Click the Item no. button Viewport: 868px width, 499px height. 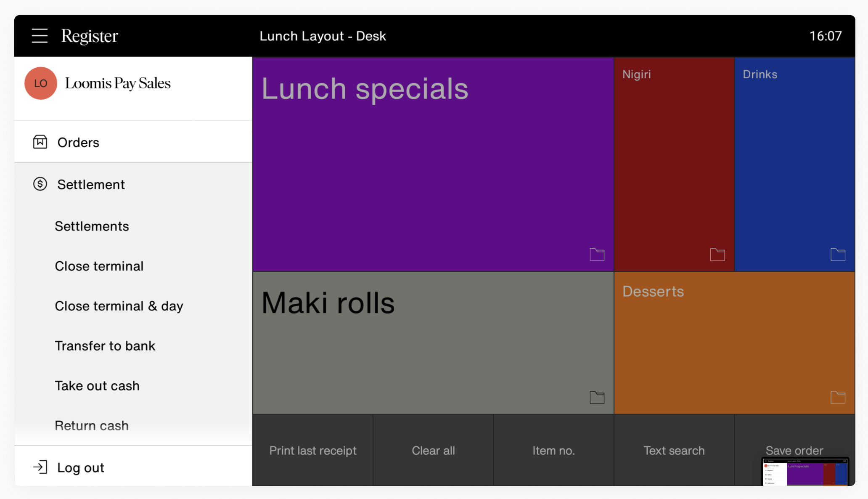coord(553,451)
